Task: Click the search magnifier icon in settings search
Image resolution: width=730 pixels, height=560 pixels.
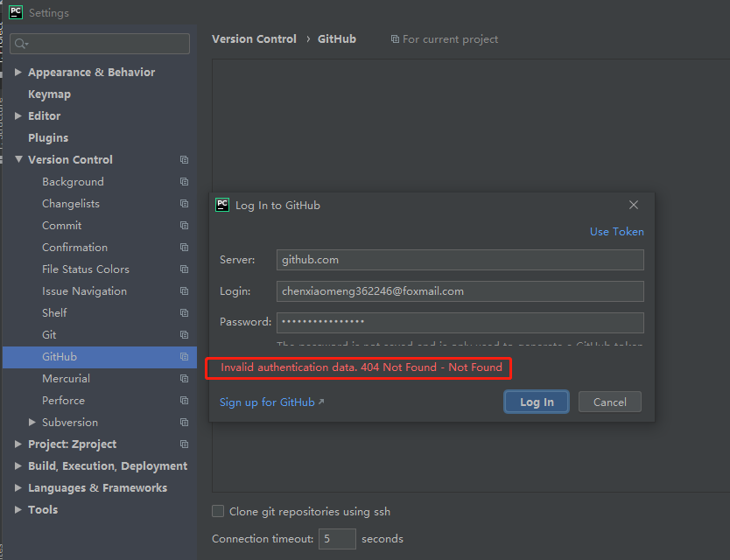Action: 21,44
